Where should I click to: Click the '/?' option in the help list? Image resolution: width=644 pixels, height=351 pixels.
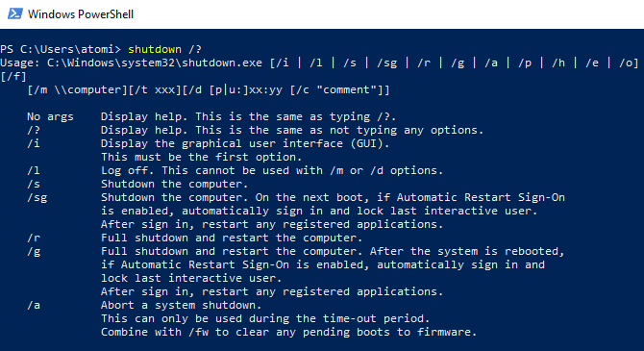pos(34,130)
